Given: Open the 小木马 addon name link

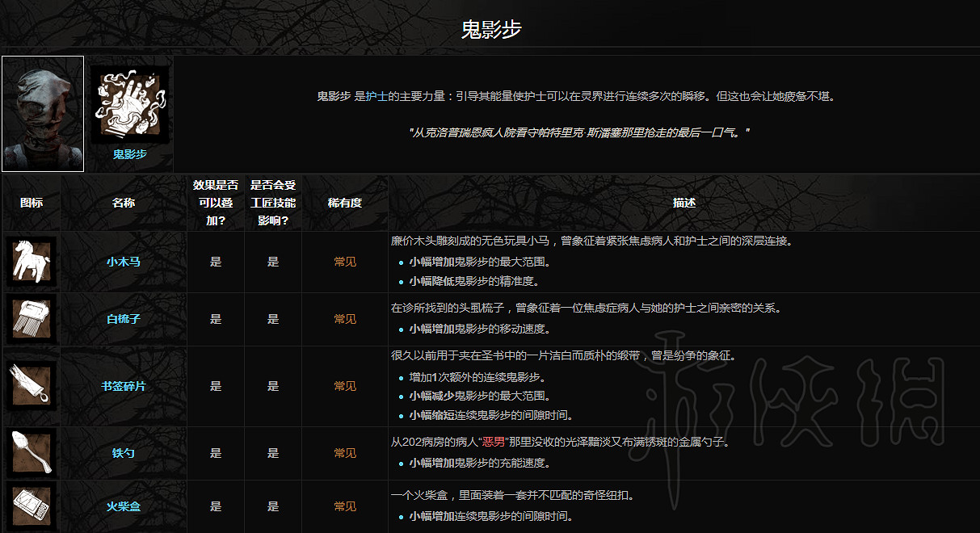Looking at the screenshot, I should point(124,262).
